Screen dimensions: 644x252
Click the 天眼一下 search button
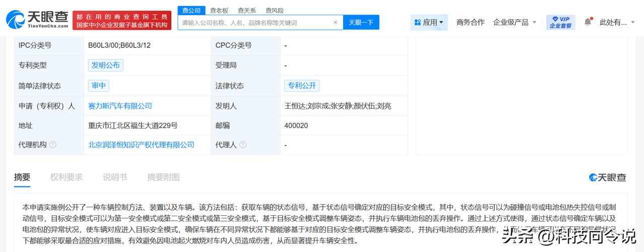pos(361,22)
